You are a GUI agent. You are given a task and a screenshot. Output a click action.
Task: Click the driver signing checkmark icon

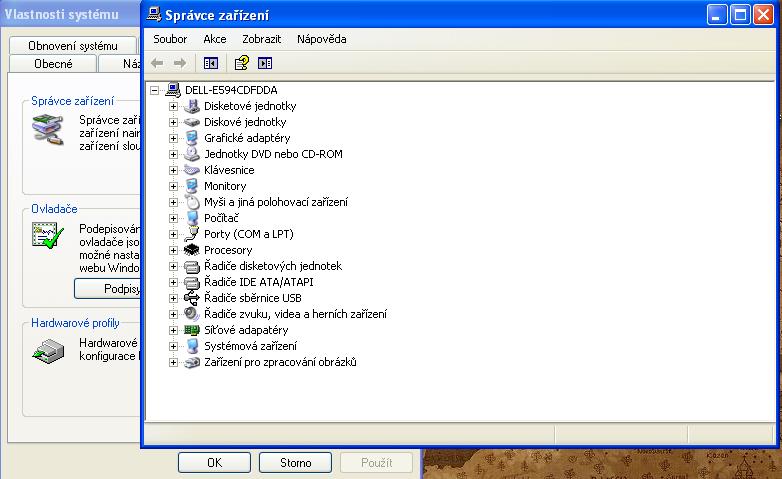pyautogui.click(x=47, y=236)
